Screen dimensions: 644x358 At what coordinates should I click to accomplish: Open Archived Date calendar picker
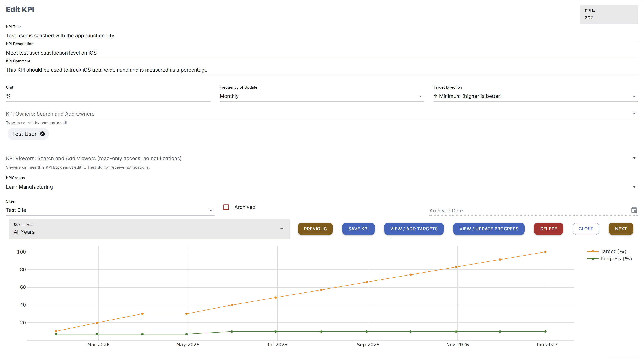click(x=634, y=210)
